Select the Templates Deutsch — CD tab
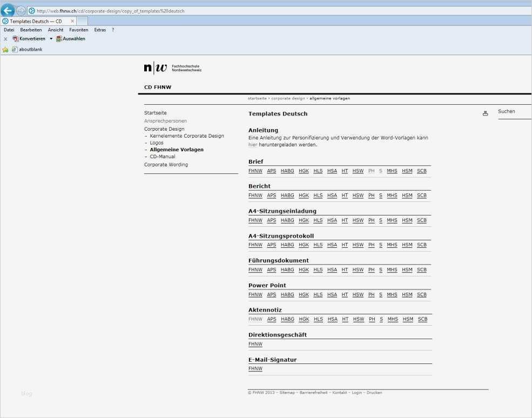The height and width of the screenshot is (418, 532). 38,21
